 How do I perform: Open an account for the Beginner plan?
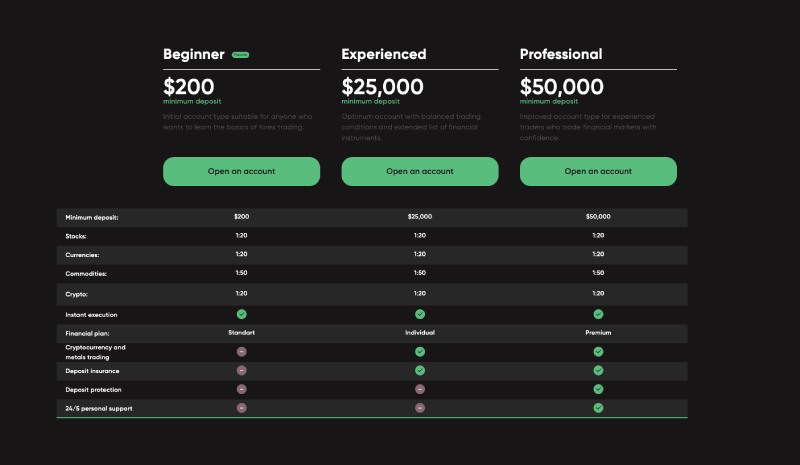coord(241,171)
